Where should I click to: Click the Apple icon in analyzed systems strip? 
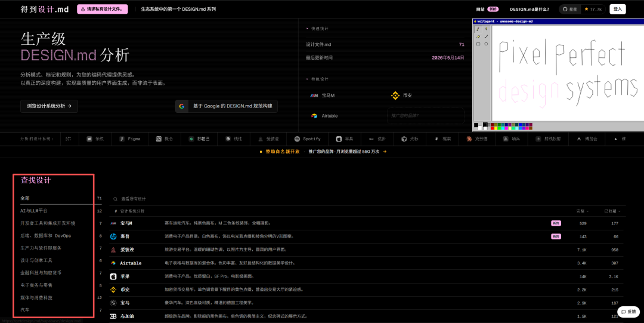point(339,139)
